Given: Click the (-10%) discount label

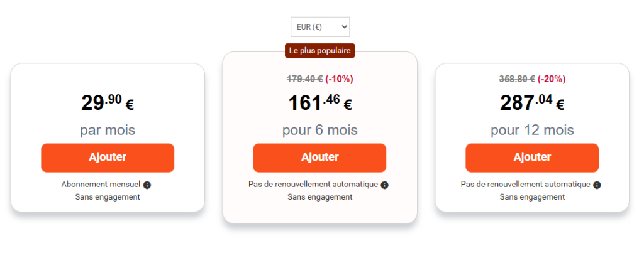Looking at the screenshot, I should point(339,79).
